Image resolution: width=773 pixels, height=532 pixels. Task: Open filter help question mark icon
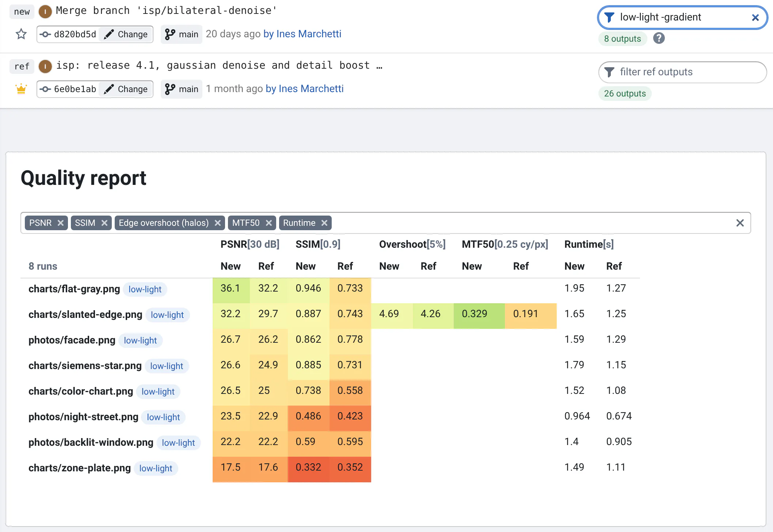click(x=659, y=38)
